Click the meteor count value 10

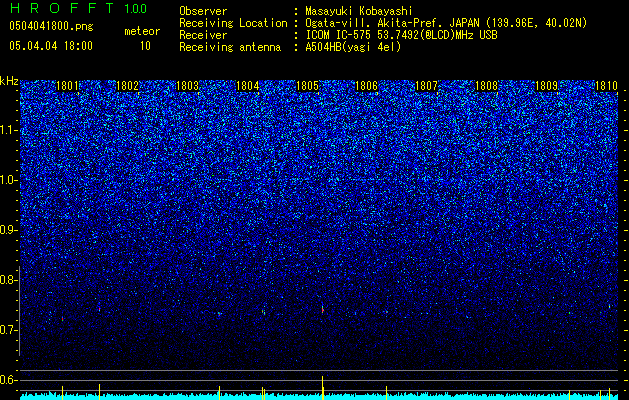pyautogui.click(x=145, y=46)
